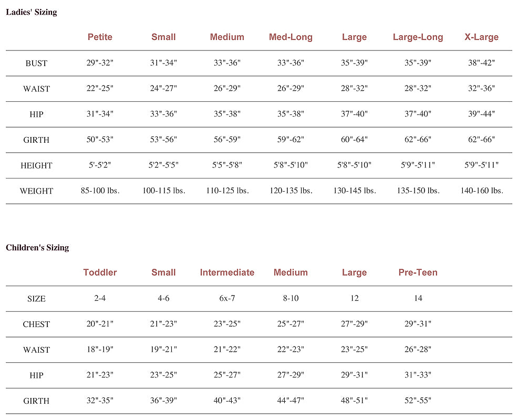
Task: Click the Intermediate size 6x-7 cell
Action: 227,298
